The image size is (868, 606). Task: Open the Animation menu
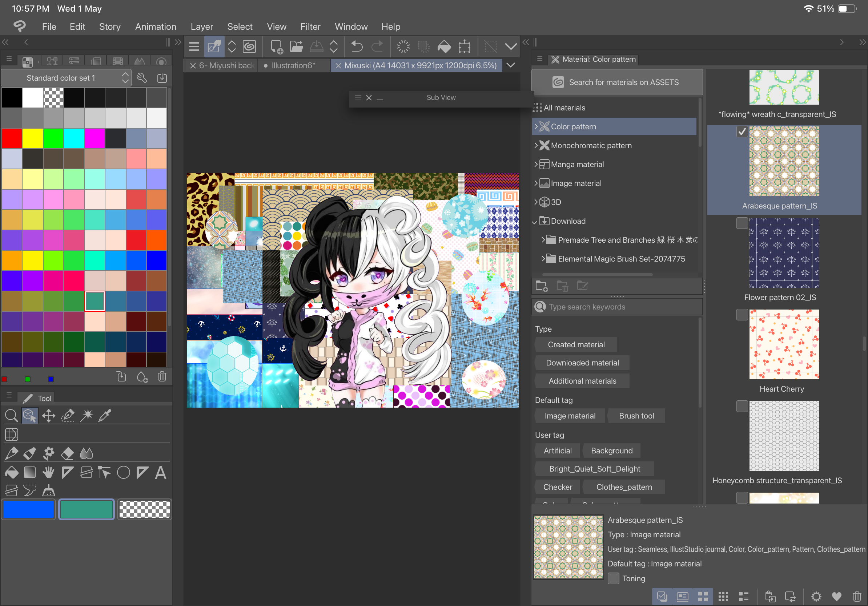pyautogui.click(x=156, y=27)
